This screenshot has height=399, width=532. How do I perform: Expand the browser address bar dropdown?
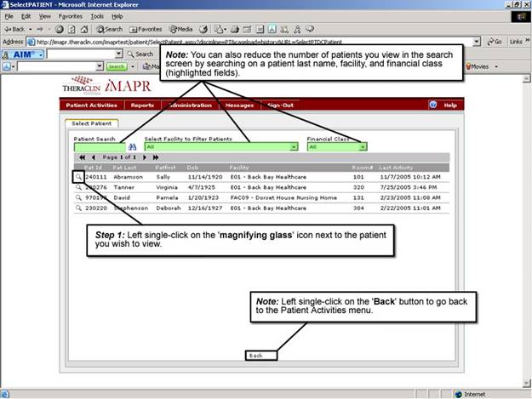[x=478, y=41]
